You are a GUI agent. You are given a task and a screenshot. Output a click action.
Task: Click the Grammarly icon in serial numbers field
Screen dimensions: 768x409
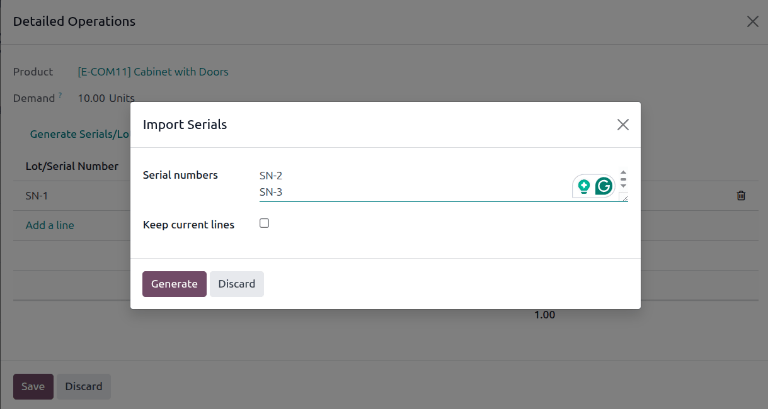click(603, 186)
